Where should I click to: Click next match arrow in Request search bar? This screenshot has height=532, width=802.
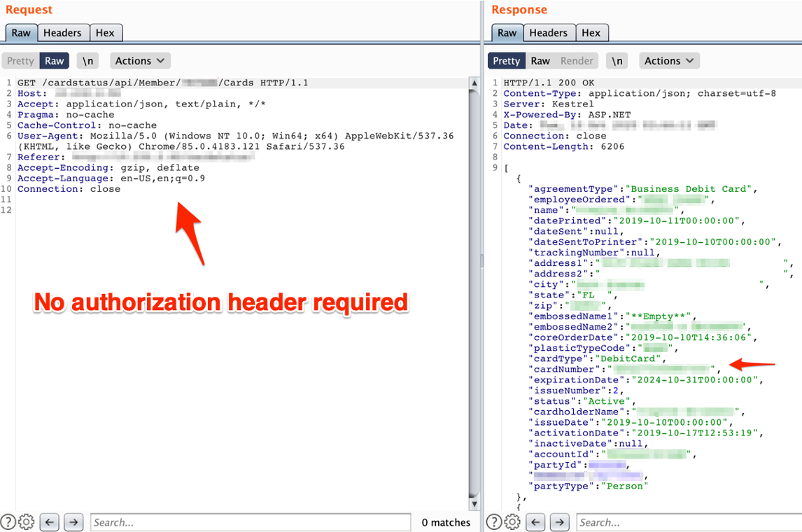click(x=73, y=522)
